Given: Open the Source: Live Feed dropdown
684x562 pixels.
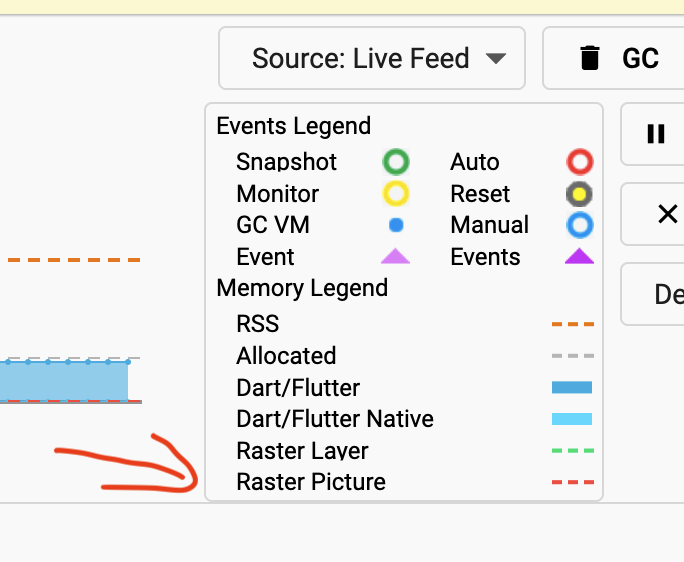Looking at the screenshot, I should pos(372,58).
